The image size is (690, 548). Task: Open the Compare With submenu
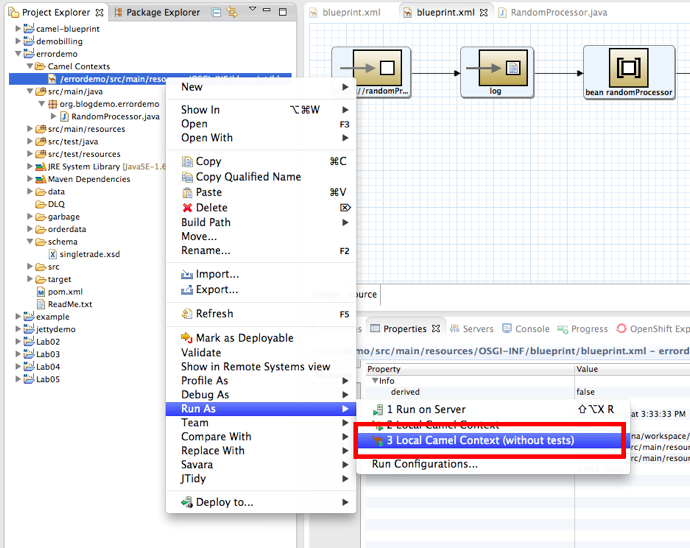(261, 437)
